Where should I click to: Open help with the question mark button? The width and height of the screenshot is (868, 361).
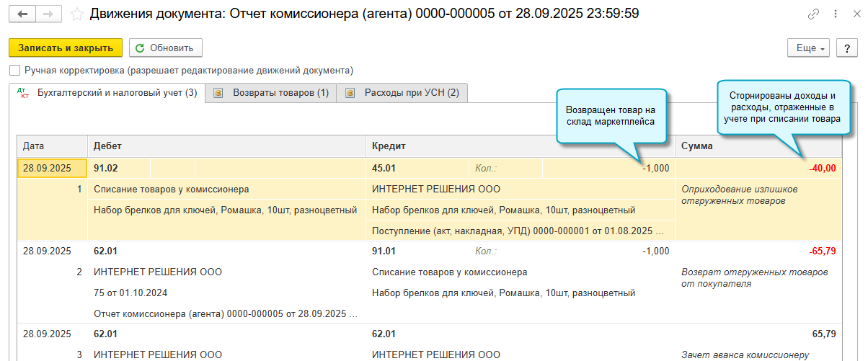click(x=846, y=48)
